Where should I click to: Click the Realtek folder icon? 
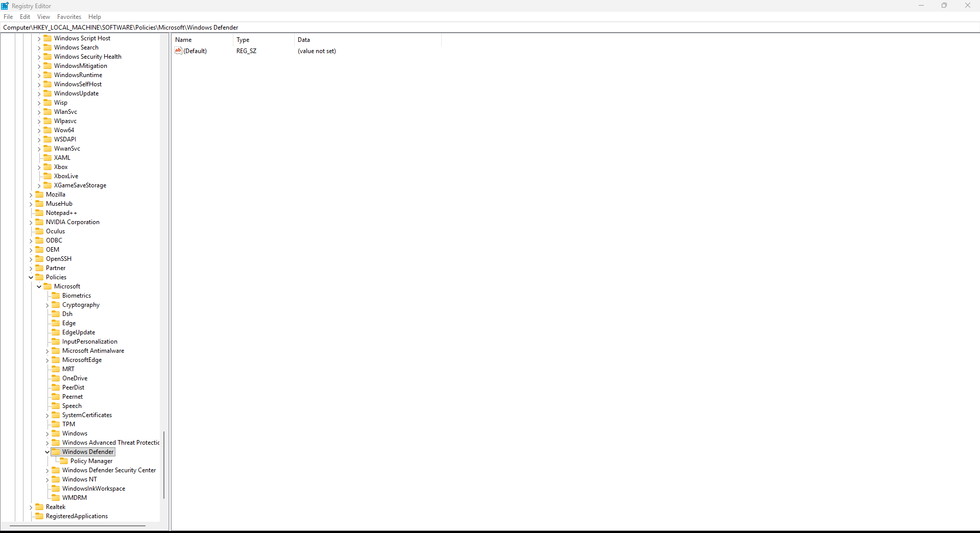pyautogui.click(x=40, y=506)
